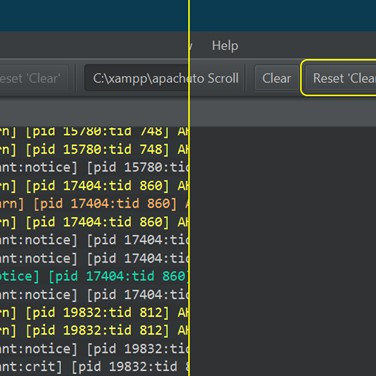Screen dimensions: 376x376
Task: Select the orange warn line with pid 17404
Action: pyautogui.click(x=94, y=204)
